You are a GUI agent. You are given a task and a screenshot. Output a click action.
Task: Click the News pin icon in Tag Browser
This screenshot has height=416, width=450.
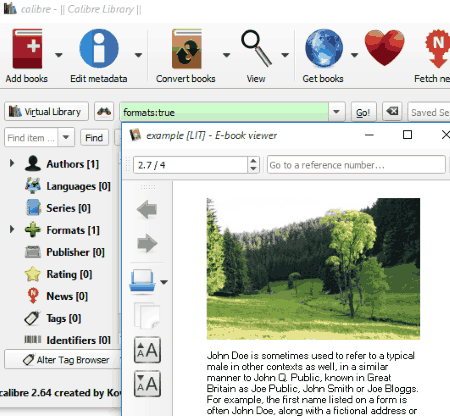pos(33,296)
